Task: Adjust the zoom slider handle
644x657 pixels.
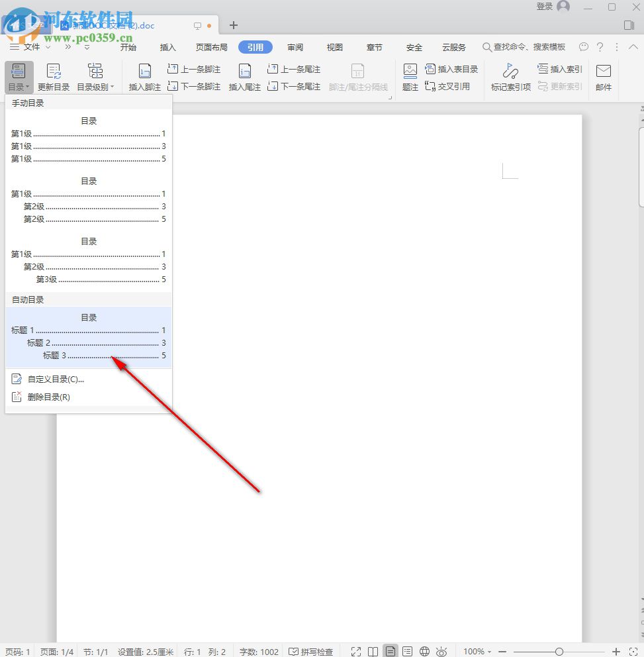Action: click(x=559, y=652)
